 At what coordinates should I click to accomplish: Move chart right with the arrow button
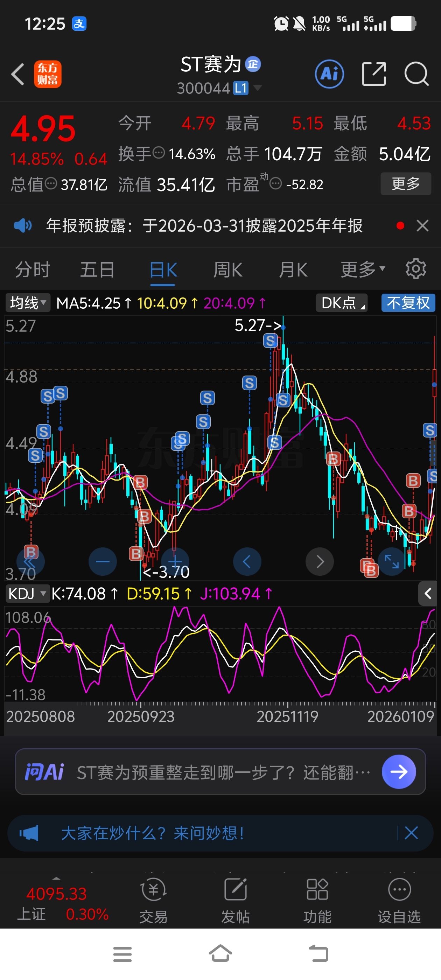tap(320, 561)
